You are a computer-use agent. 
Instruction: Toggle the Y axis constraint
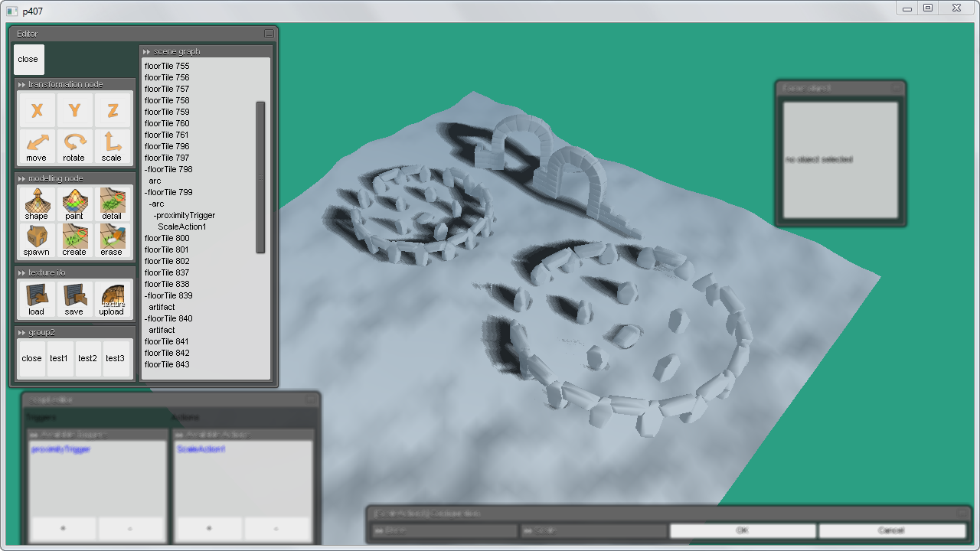click(74, 110)
